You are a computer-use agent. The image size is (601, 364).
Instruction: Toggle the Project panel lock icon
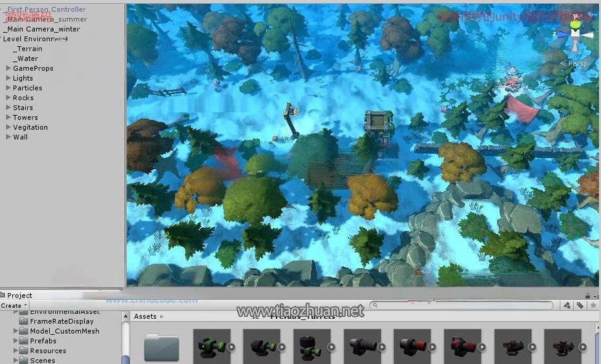point(587,296)
